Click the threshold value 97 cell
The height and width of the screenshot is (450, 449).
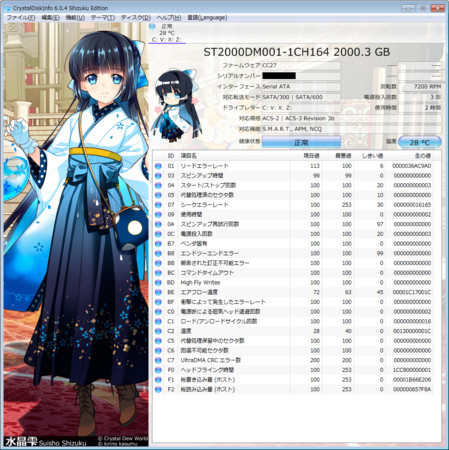[x=380, y=224]
